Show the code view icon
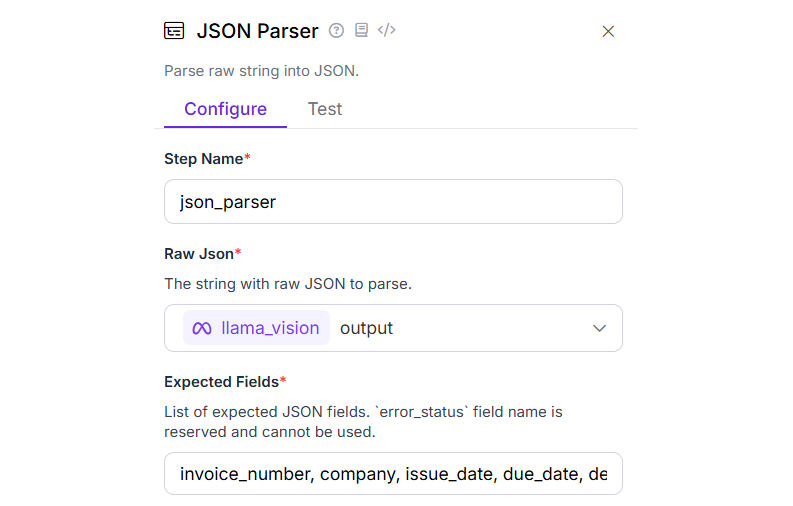793x506 pixels. 387,31
